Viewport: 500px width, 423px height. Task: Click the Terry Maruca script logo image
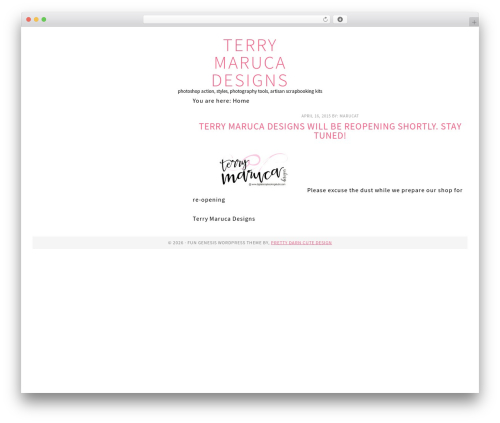(x=254, y=170)
